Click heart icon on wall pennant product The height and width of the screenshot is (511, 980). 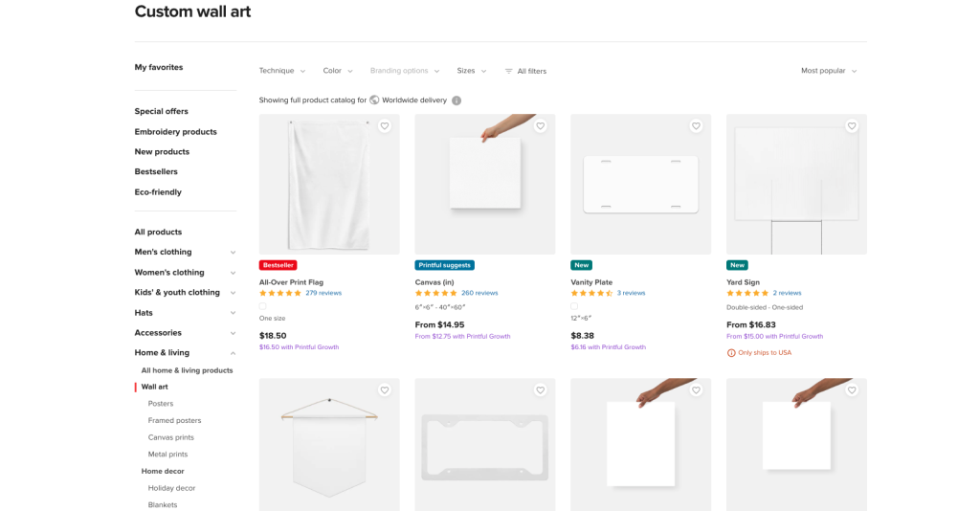[x=384, y=390]
